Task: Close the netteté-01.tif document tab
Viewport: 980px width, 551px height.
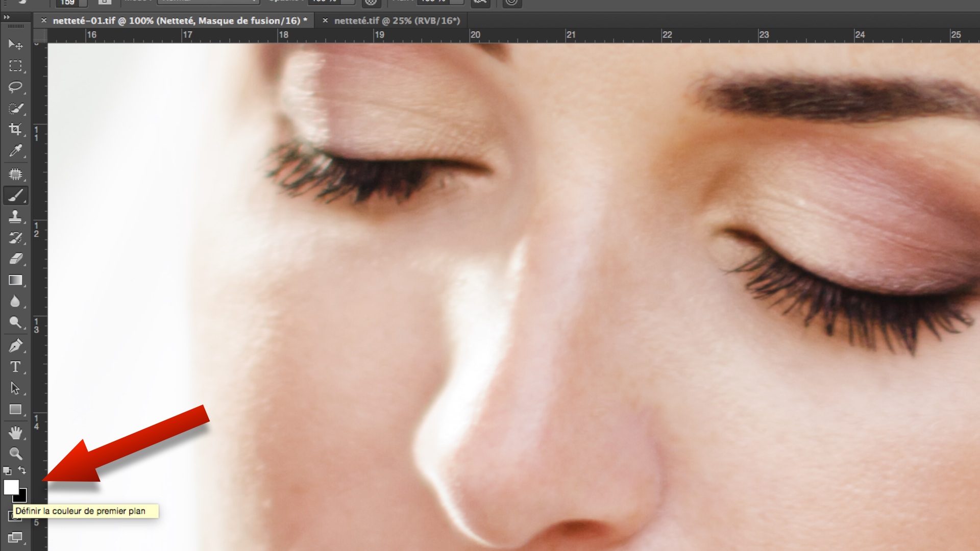Action: pos(44,20)
